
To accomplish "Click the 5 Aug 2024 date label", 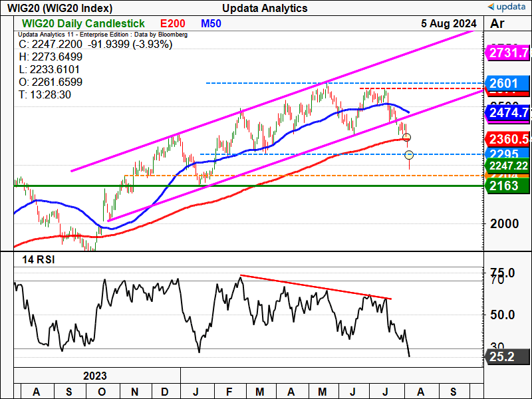I will tap(448, 23).
